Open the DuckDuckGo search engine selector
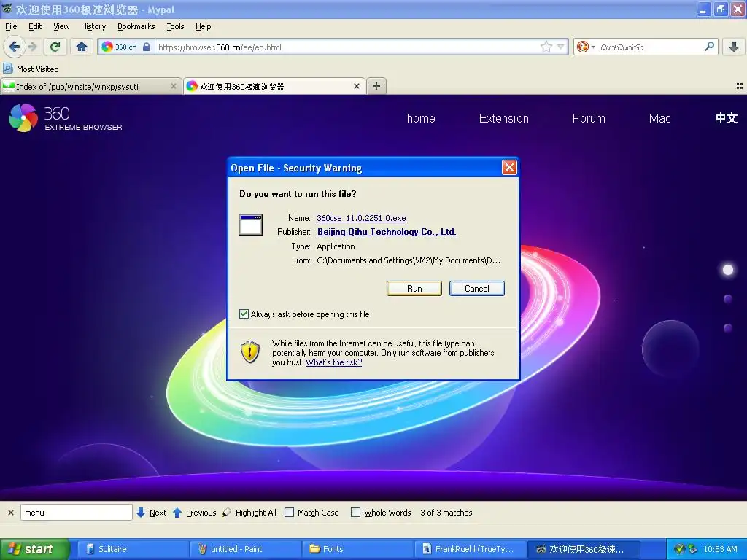747x560 pixels. click(x=586, y=47)
